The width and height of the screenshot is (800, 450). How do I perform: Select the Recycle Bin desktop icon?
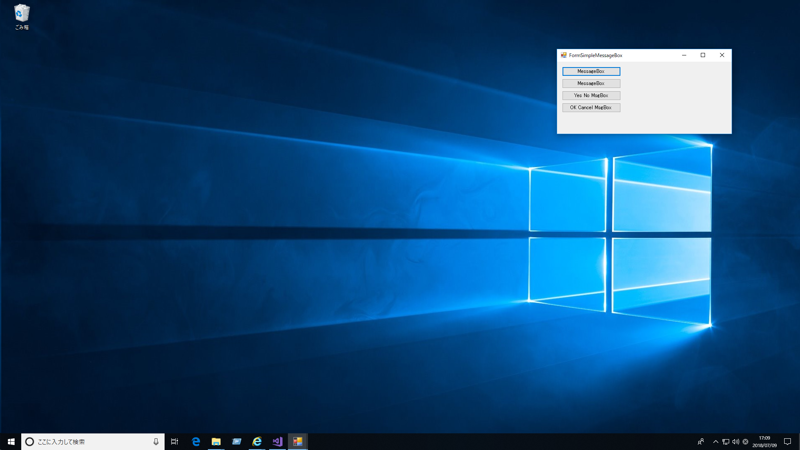tap(21, 17)
